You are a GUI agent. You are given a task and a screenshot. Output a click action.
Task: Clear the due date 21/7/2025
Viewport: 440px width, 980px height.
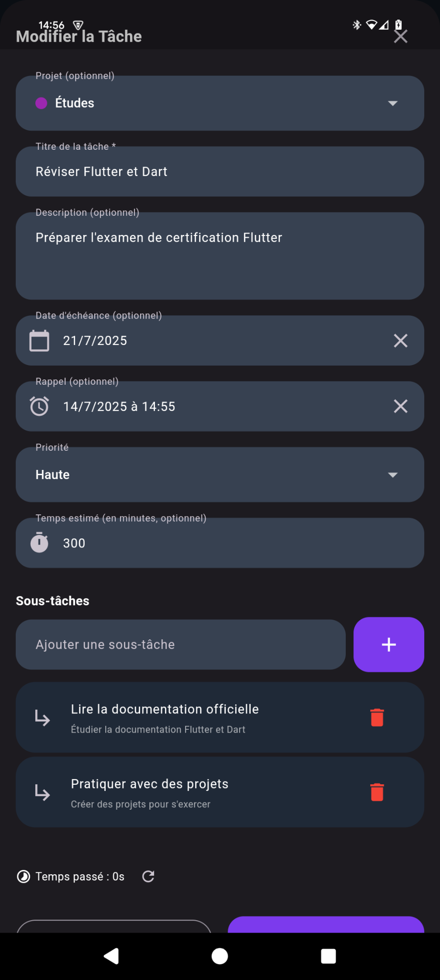[400, 341]
